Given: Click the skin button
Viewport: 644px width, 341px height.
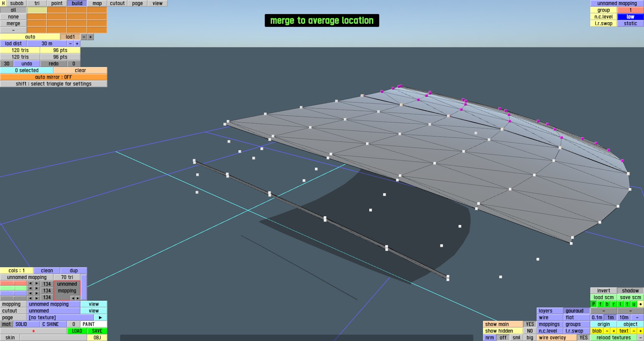Looking at the screenshot, I should coord(10,338).
